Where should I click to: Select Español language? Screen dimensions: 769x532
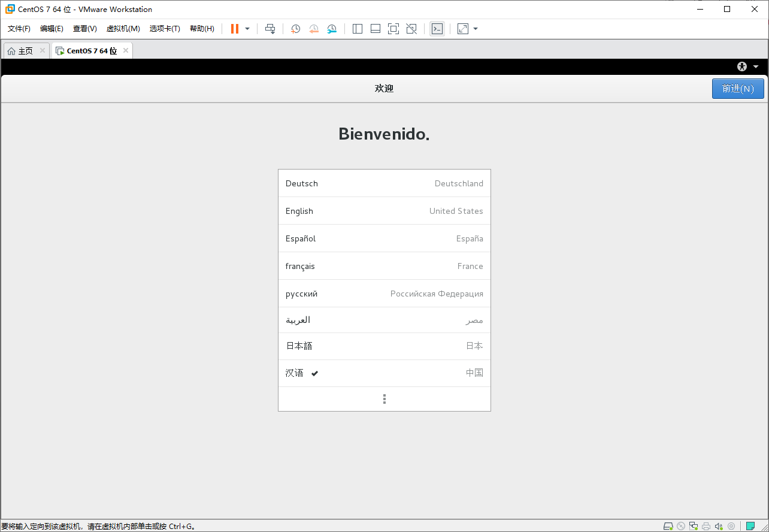(384, 238)
